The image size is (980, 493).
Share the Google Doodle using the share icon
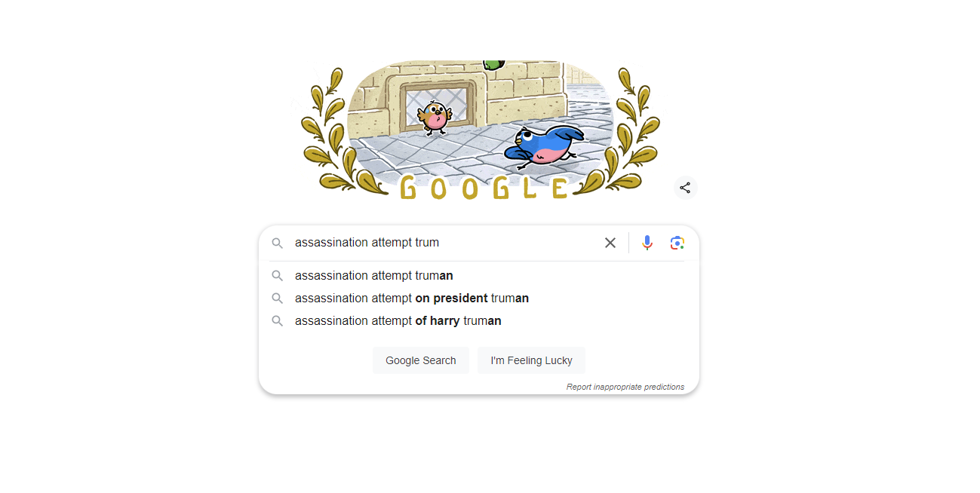point(685,188)
